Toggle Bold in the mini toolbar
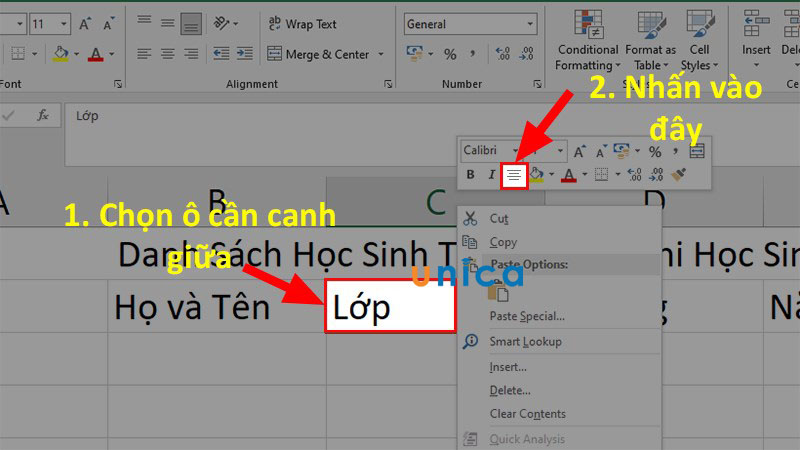This screenshot has height=450, width=800. point(470,175)
